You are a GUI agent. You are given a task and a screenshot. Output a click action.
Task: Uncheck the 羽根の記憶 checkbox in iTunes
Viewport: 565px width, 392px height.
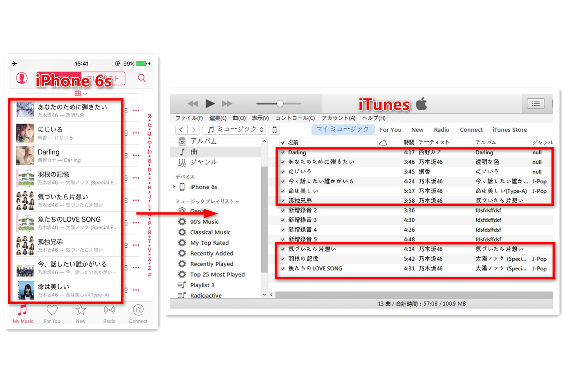[x=282, y=259]
